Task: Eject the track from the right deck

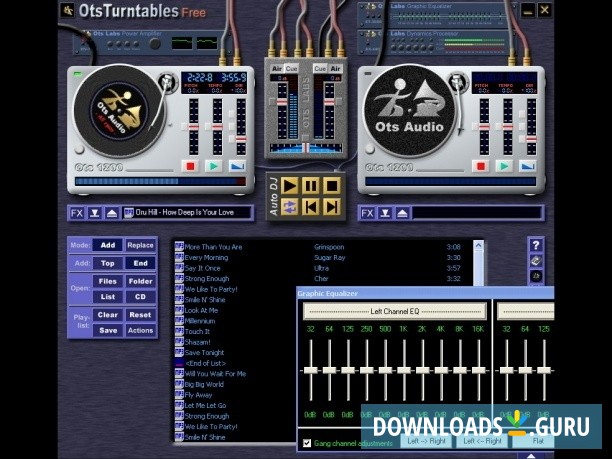Action: pyautogui.click(x=402, y=213)
